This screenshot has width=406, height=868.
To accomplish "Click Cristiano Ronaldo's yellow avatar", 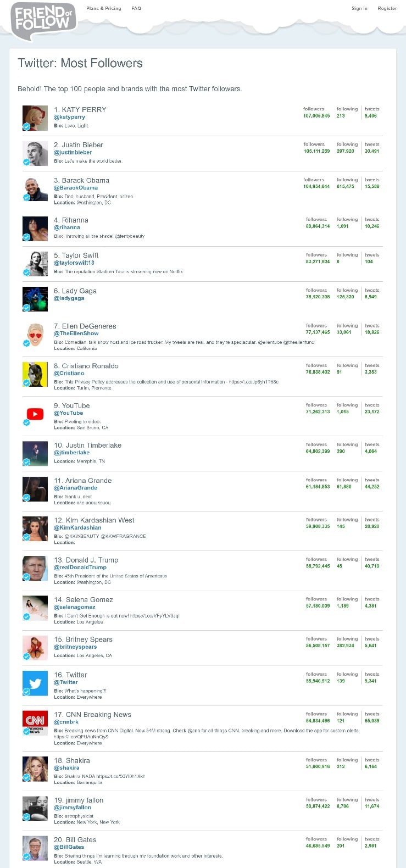I will [35, 374].
